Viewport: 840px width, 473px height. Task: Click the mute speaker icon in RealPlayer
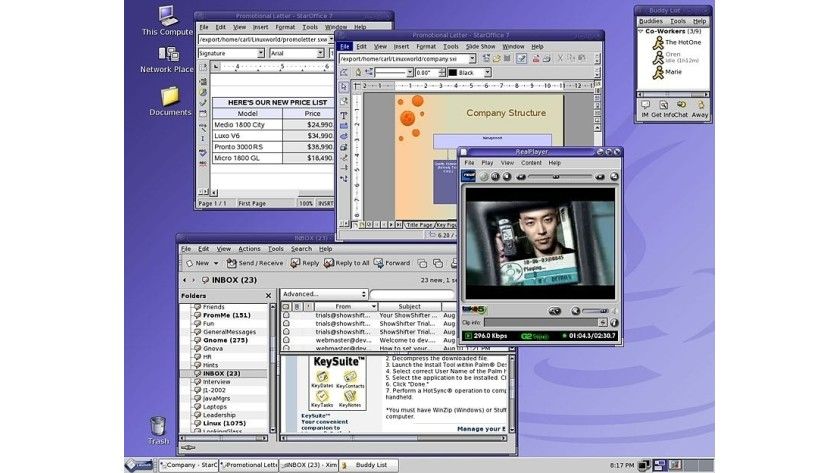(x=575, y=311)
